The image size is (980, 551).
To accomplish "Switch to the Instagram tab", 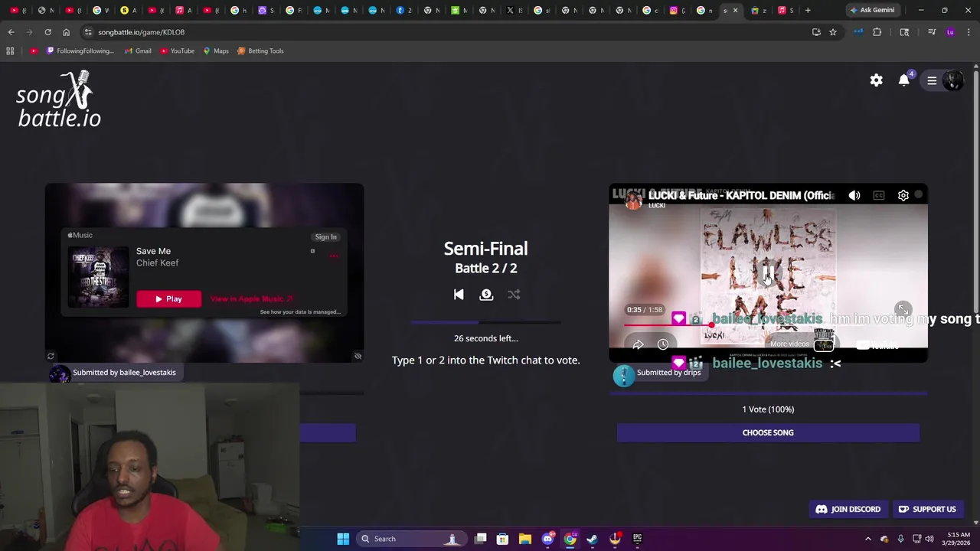I will coord(678,10).
